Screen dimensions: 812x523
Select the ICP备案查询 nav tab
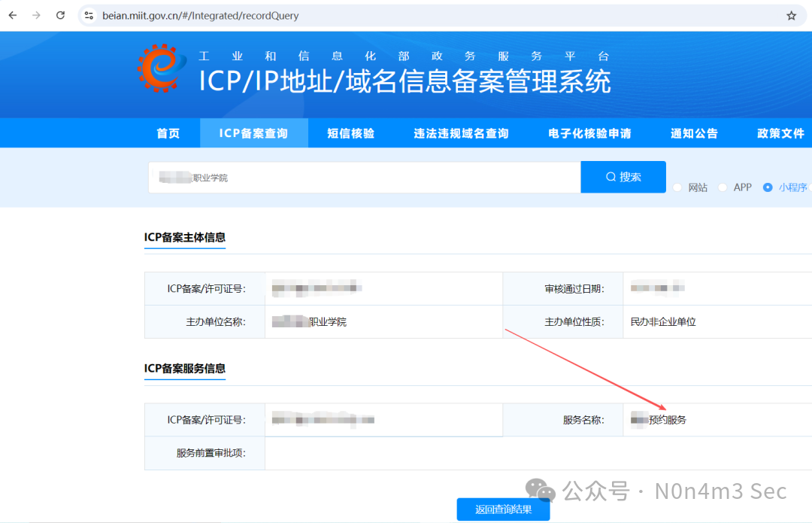254,133
